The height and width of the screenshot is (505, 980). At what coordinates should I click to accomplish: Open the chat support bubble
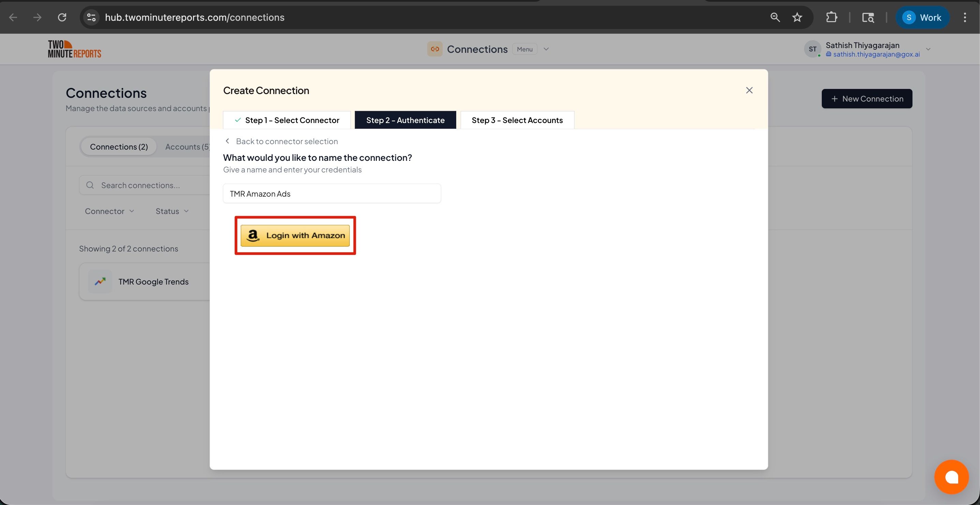[952, 477]
